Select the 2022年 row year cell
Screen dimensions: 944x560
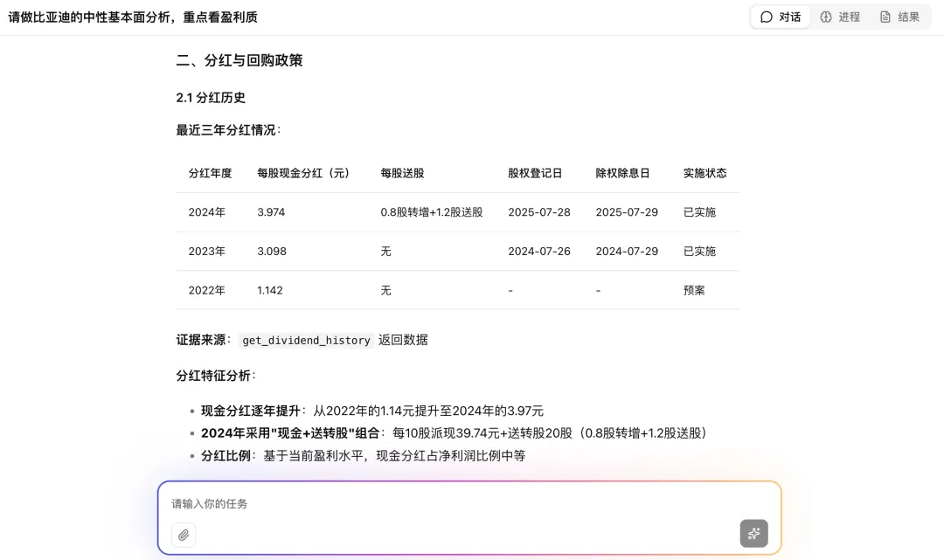coord(207,291)
